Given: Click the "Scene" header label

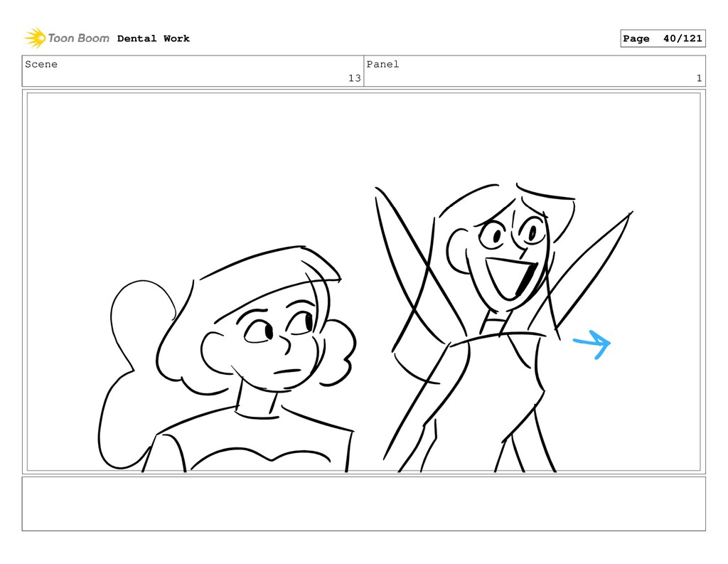Looking at the screenshot, I should click(41, 64).
